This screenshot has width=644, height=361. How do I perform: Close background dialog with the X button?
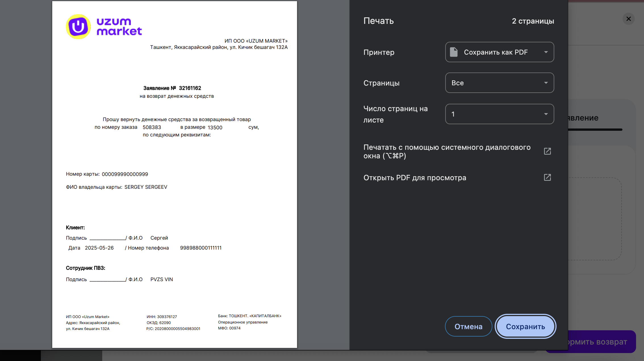point(628,19)
